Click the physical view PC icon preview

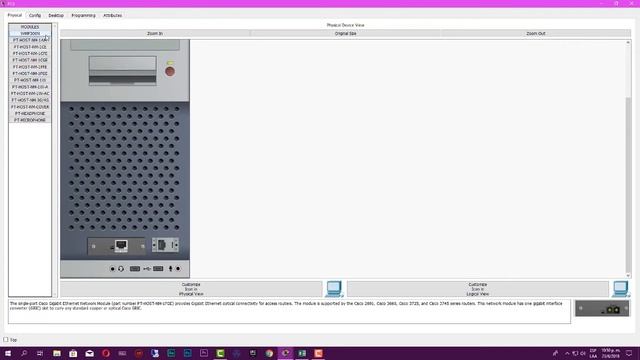click(x=334, y=289)
